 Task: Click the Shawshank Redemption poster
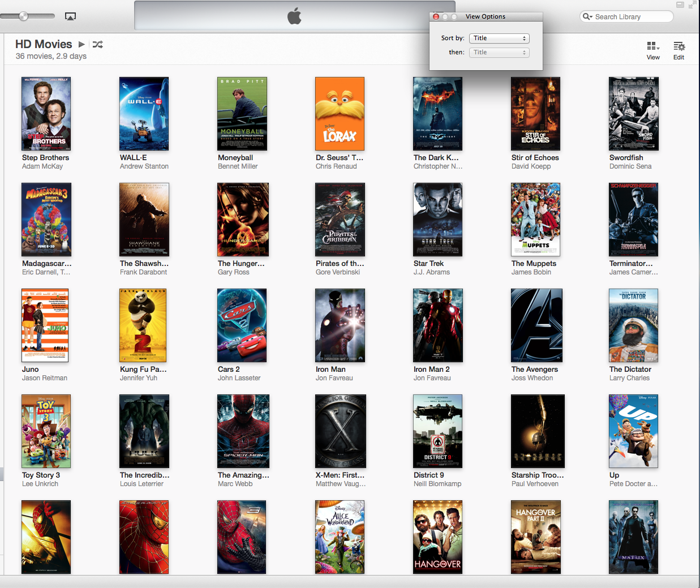click(x=144, y=220)
